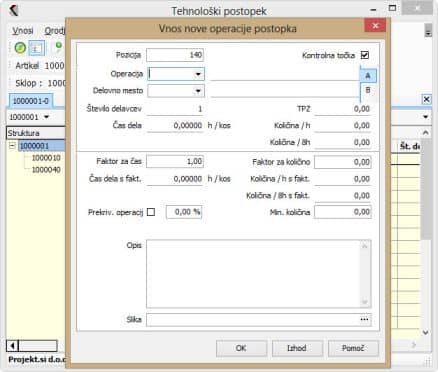Click the Faktor za čas field
This screenshot has width=438, height=372.
tap(175, 162)
